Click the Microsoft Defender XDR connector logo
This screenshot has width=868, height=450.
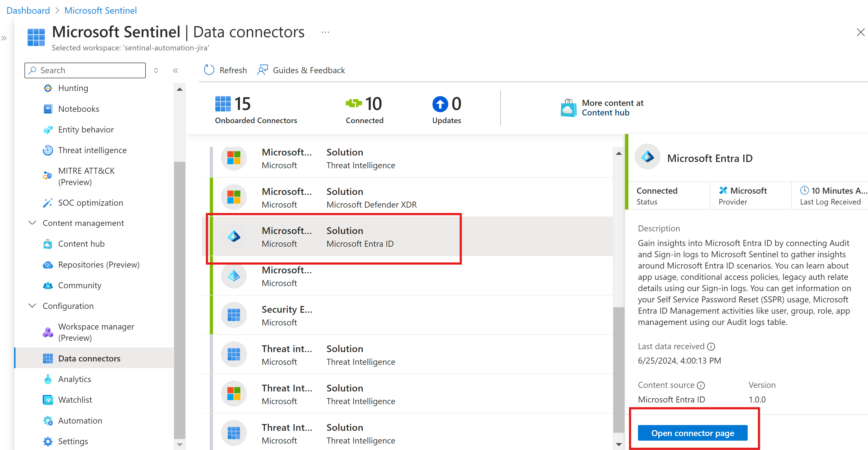pyautogui.click(x=234, y=197)
